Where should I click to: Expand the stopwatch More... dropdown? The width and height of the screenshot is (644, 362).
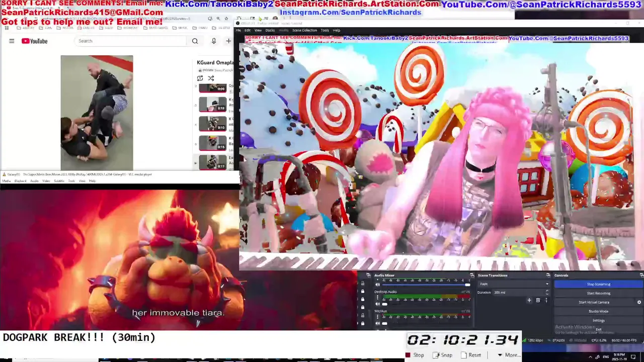(509, 355)
